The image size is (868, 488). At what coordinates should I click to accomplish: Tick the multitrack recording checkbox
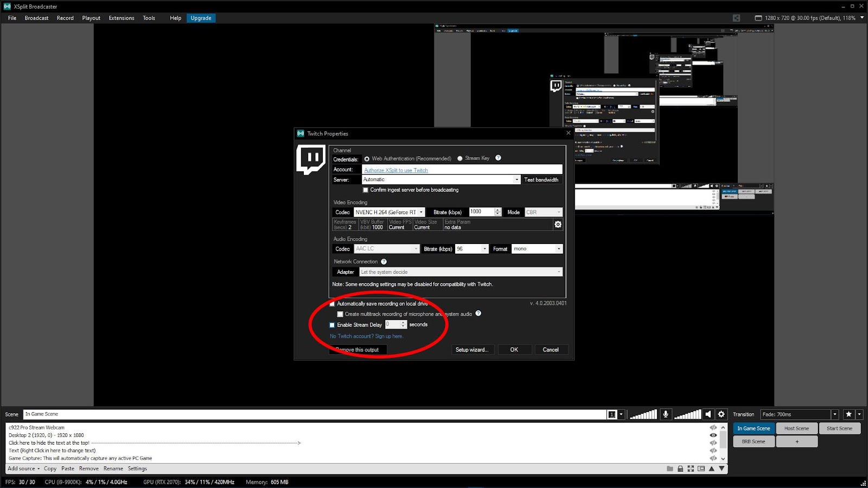coord(340,314)
